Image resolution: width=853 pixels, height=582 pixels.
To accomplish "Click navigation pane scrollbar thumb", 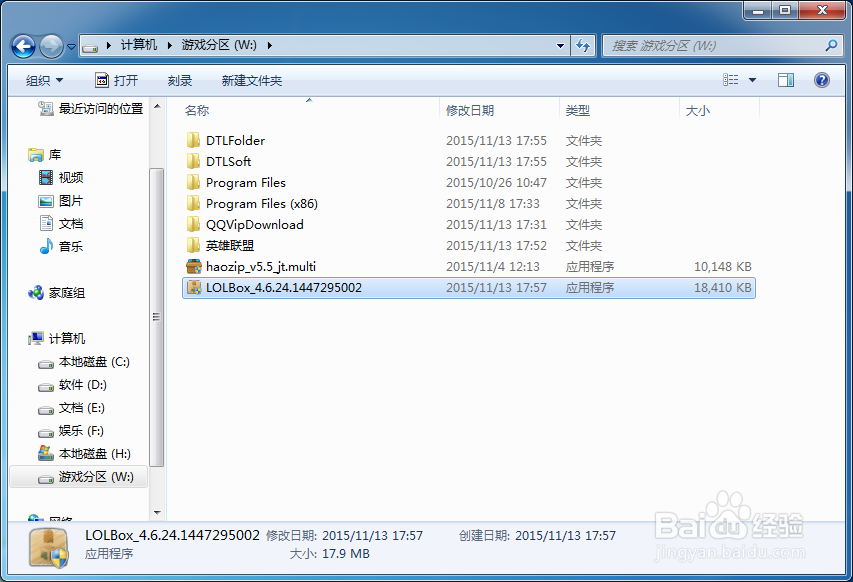I will (157, 317).
